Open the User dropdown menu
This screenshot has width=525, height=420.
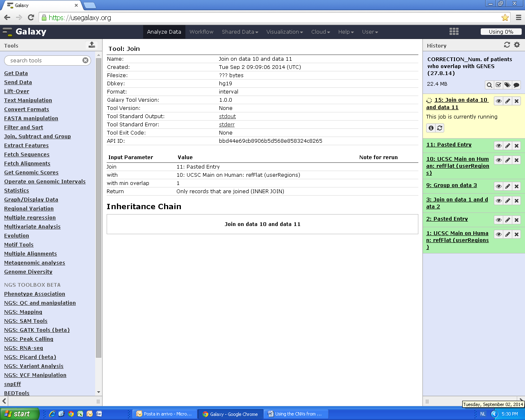click(370, 32)
